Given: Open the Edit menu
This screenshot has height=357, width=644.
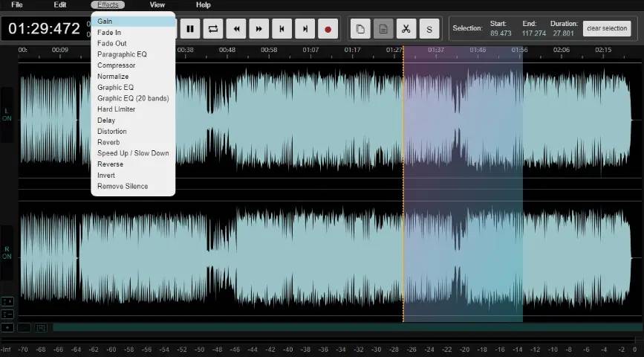Looking at the screenshot, I should point(60,5).
